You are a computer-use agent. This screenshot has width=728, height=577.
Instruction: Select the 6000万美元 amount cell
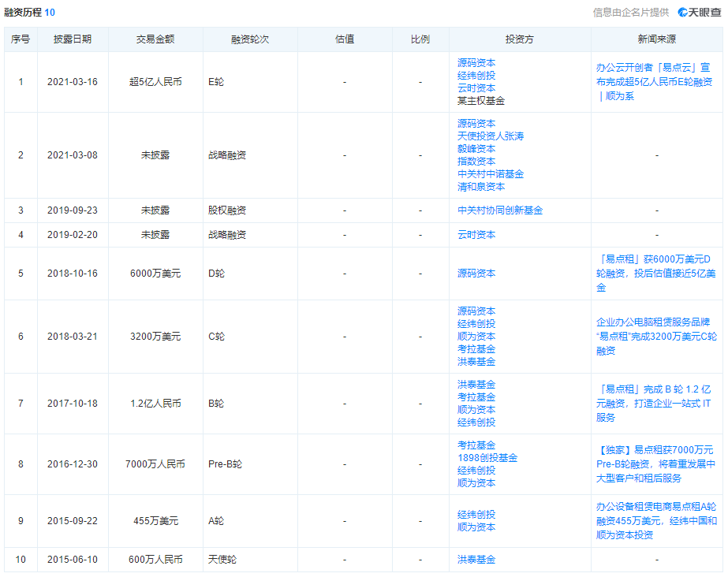click(x=155, y=274)
